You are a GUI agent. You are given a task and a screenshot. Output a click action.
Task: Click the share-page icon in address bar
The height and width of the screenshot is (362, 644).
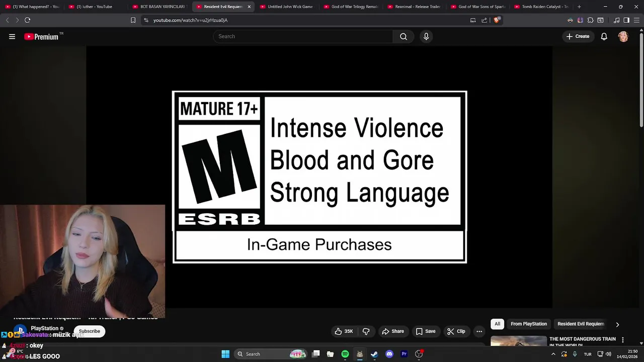484,20
